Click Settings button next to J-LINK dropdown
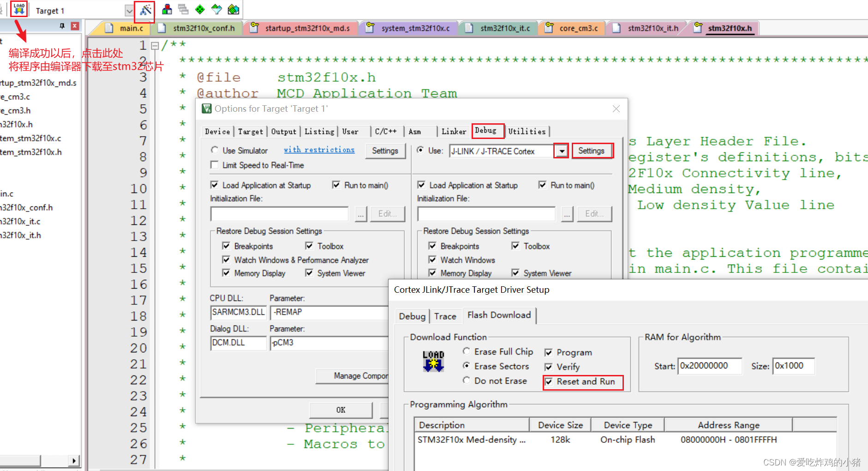The width and height of the screenshot is (868, 471). coord(592,151)
